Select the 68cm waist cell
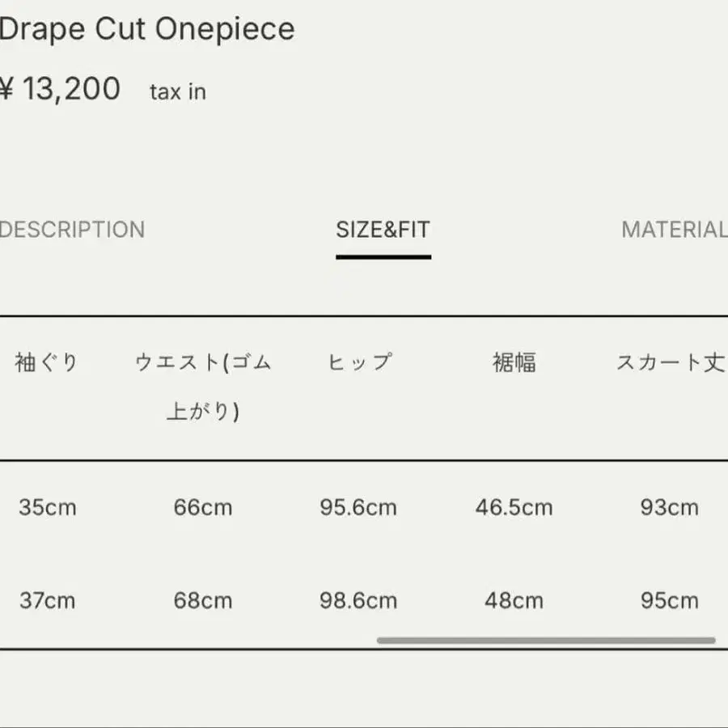Image resolution: width=728 pixels, height=728 pixels. click(203, 601)
